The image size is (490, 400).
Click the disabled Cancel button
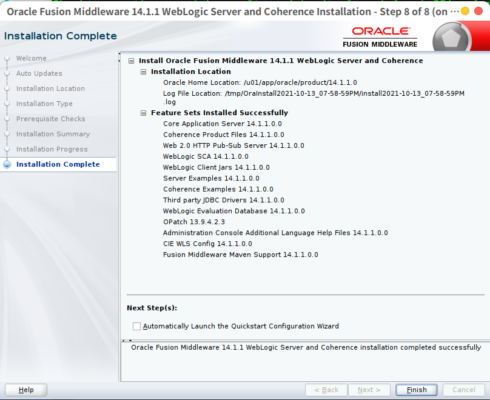tap(464, 390)
